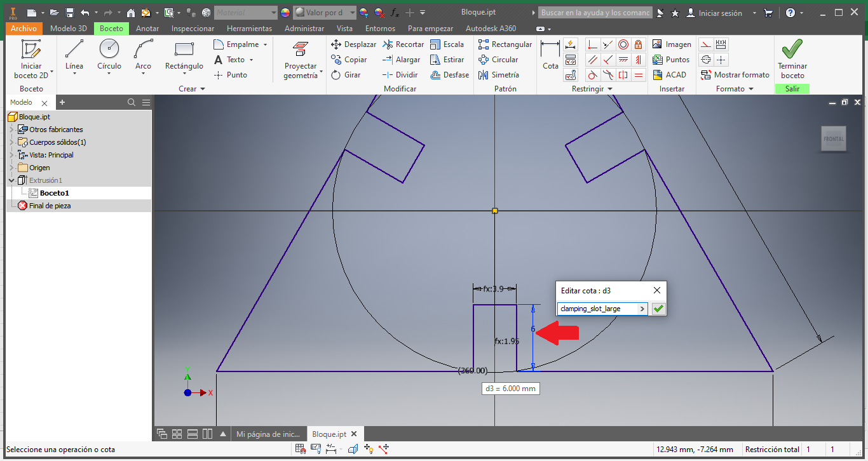Use the Desfase offset tool
Image resolution: width=868 pixels, height=461 pixels.
click(449, 75)
